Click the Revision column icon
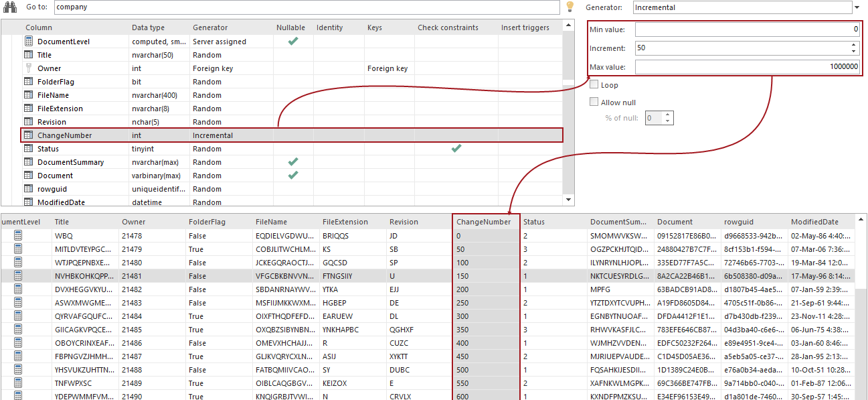The width and height of the screenshot is (868, 400). 29,122
